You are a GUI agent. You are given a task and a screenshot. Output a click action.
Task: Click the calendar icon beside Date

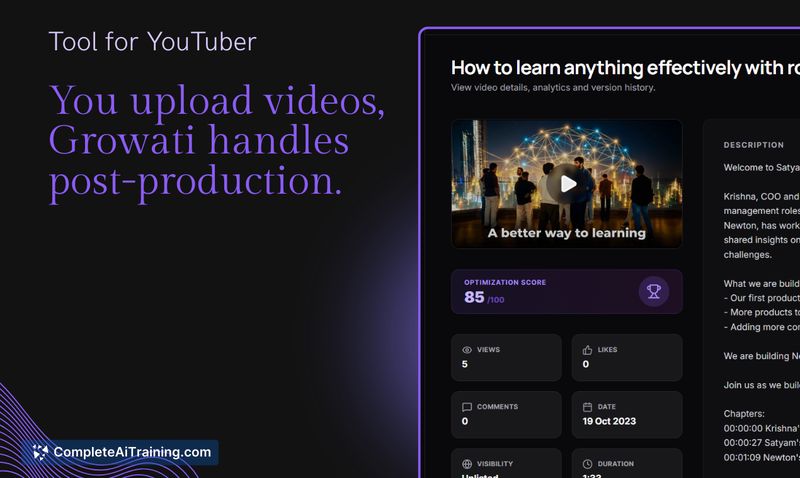pos(587,407)
